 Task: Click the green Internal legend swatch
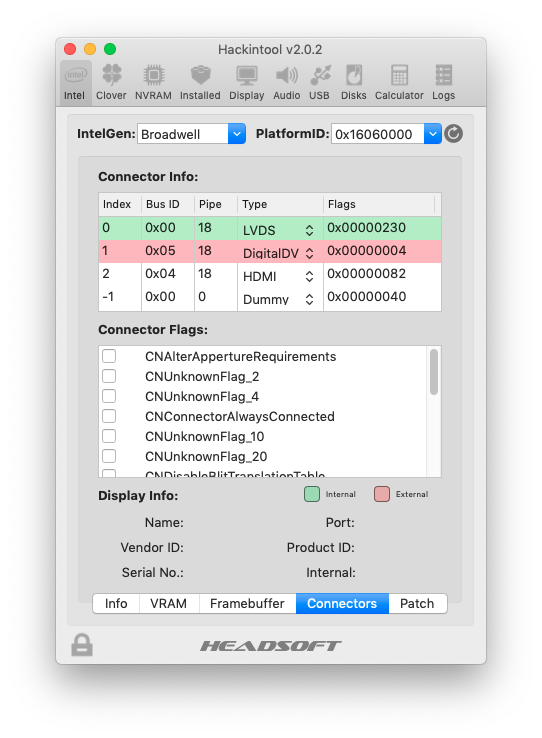(x=312, y=494)
